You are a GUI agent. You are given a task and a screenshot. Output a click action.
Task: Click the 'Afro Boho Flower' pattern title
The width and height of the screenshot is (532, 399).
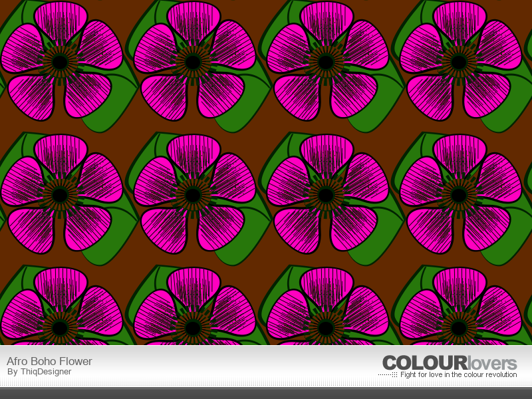click(x=49, y=361)
